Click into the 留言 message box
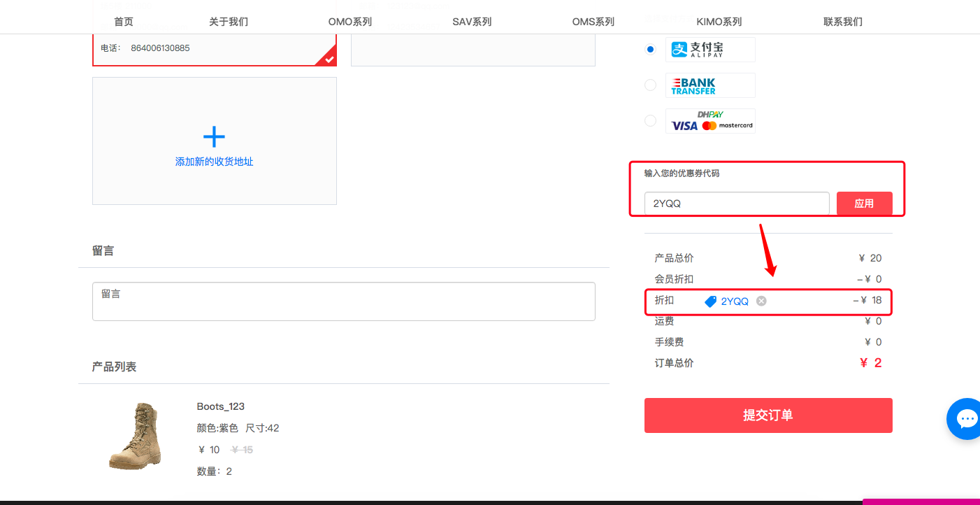 (343, 301)
